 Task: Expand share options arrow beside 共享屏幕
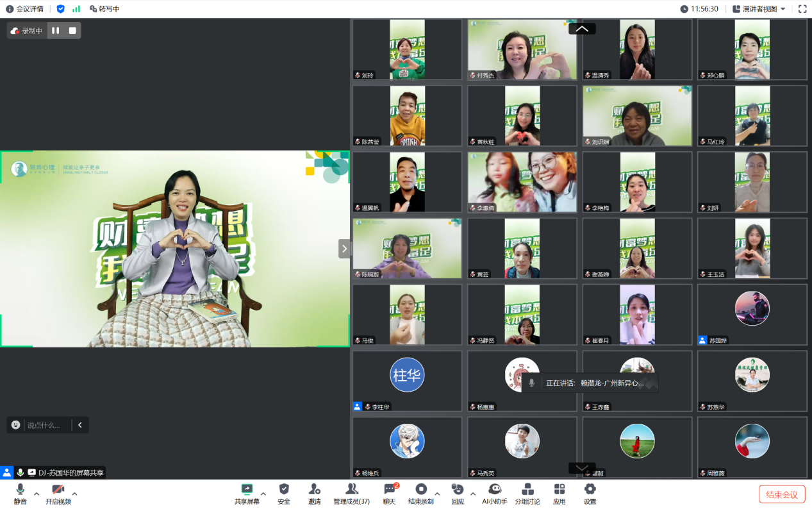click(x=263, y=494)
